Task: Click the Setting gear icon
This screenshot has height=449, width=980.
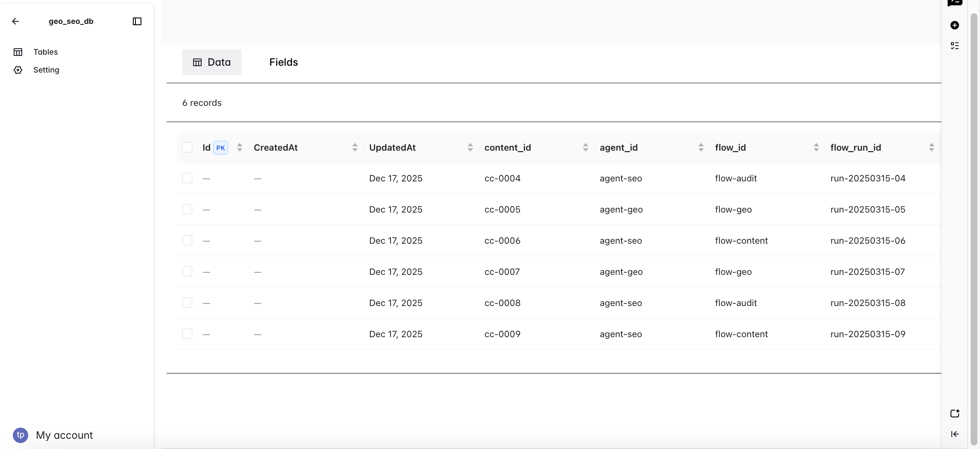Action: pos(18,70)
